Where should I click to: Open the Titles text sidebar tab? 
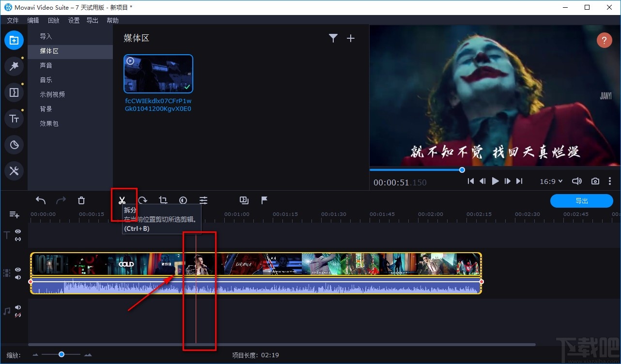pos(14,119)
